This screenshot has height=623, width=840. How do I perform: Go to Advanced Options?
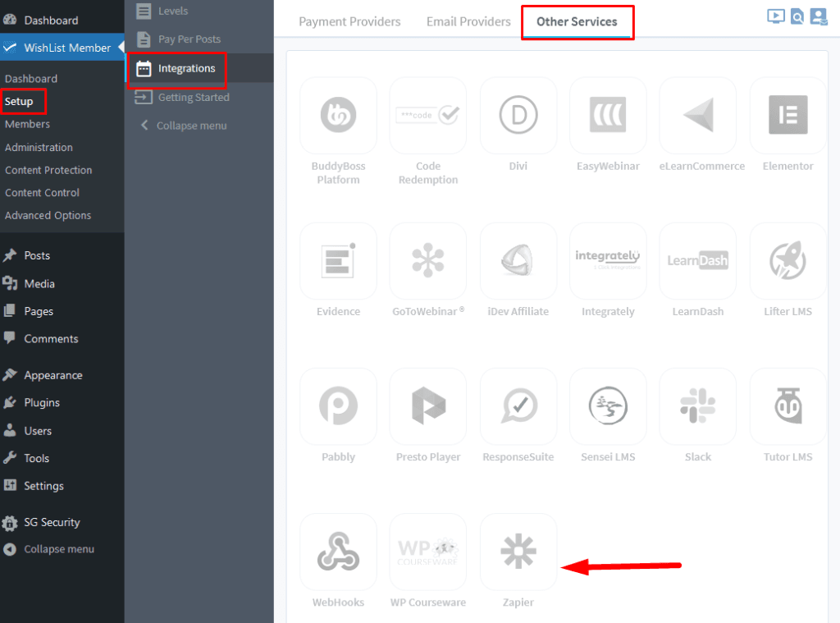pos(48,215)
